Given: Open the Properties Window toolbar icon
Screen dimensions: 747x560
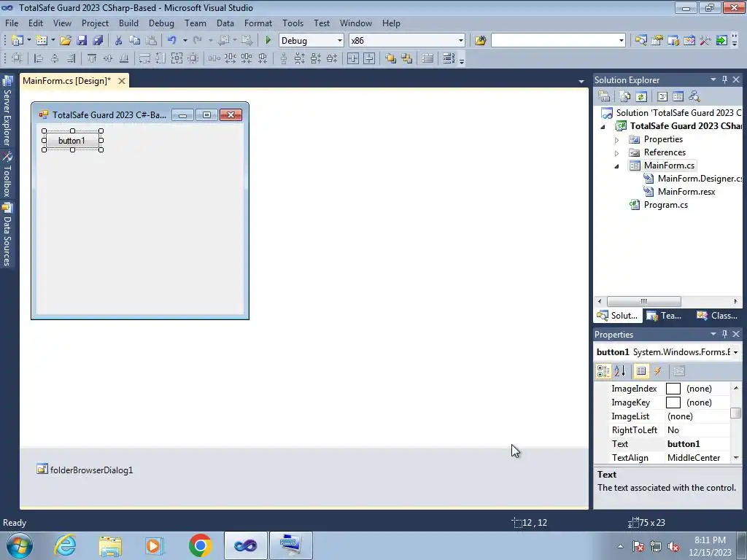Looking at the screenshot, I should (x=657, y=41).
